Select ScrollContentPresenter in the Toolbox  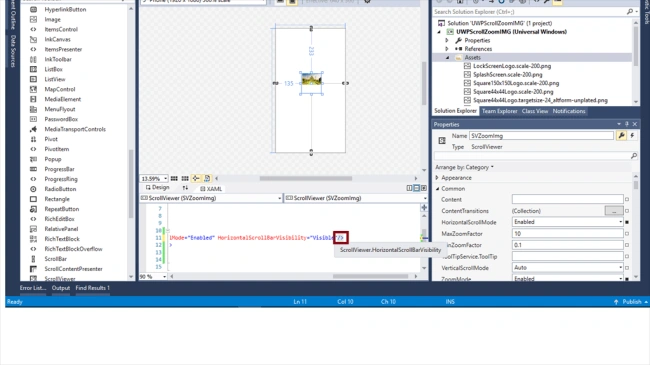click(73, 269)
